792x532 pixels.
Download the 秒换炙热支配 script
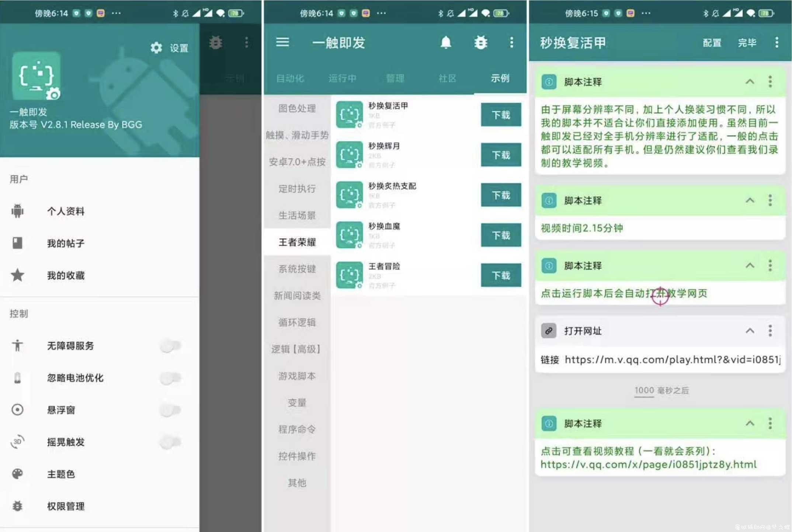pyautogui.click(x=501, y=195)
